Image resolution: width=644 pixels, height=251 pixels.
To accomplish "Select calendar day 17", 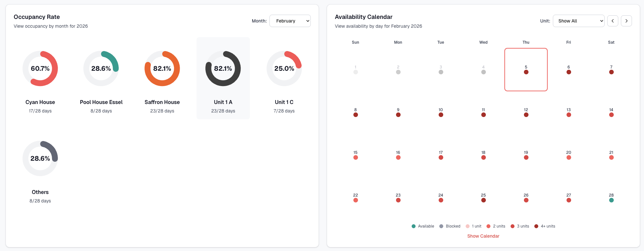I will click(441, 155).
